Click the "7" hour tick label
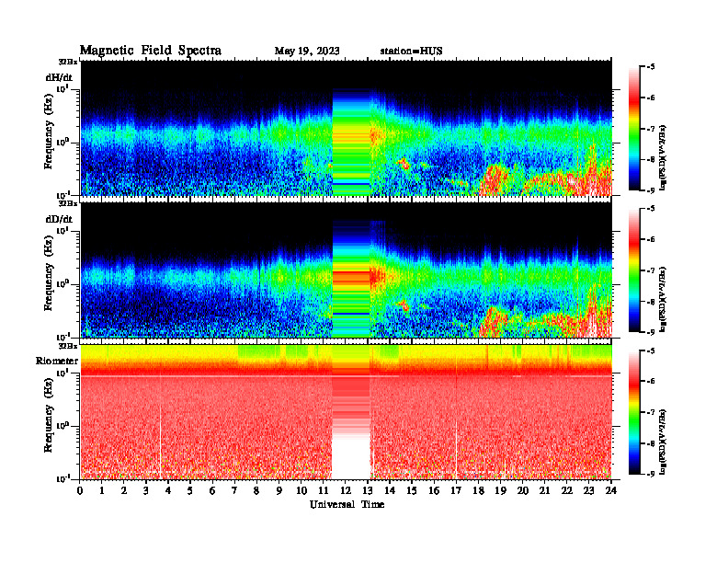 click(234, 491)
